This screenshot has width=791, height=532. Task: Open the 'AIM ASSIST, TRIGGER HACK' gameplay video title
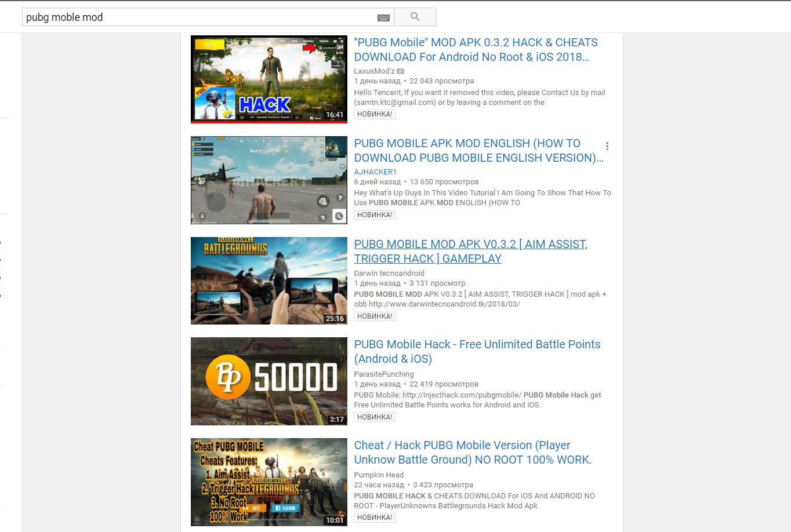[470, 252]
